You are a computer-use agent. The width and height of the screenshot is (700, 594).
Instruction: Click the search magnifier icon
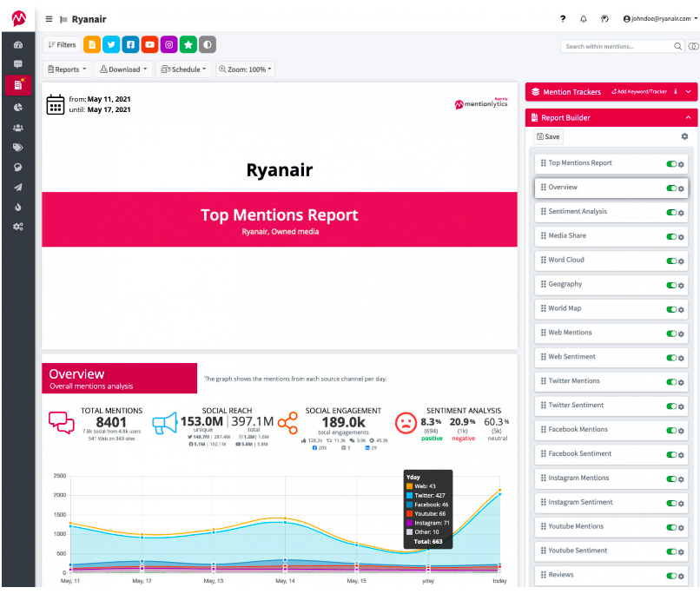point(677,46)
